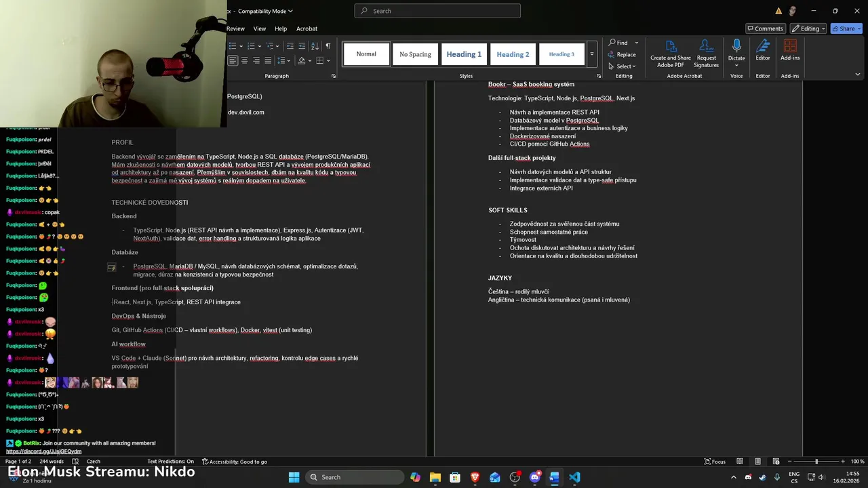
Task: Open Compatibility Mode title dropdown
Action: coord(264,11)
